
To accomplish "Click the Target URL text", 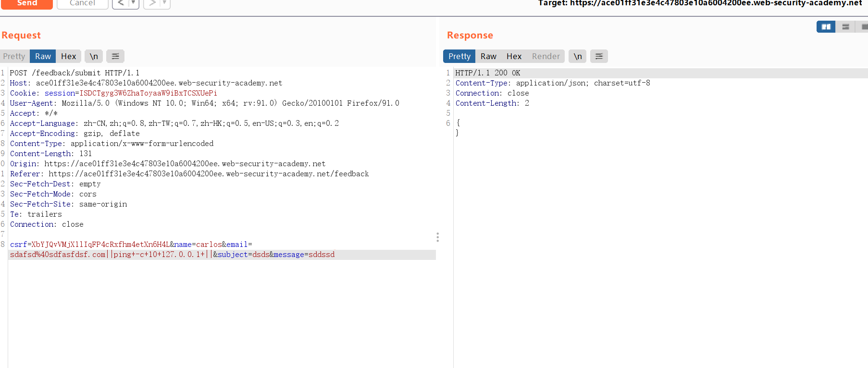I will [700, 3].
